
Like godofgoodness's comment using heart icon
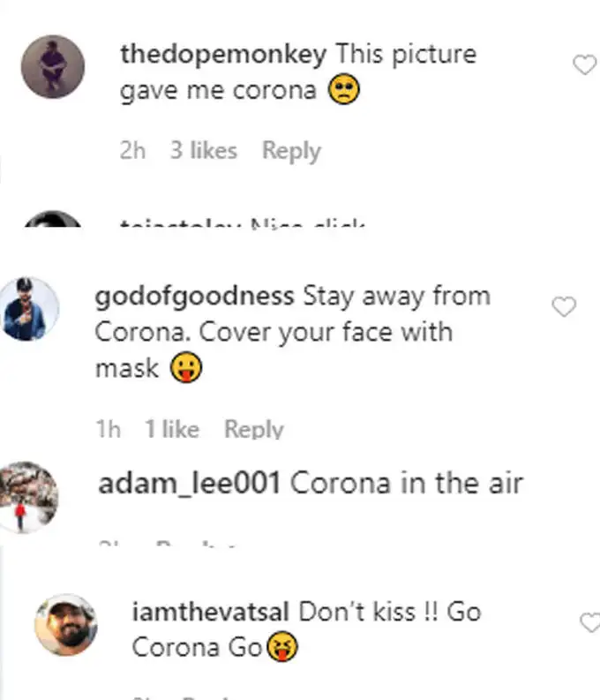[564, 306]
